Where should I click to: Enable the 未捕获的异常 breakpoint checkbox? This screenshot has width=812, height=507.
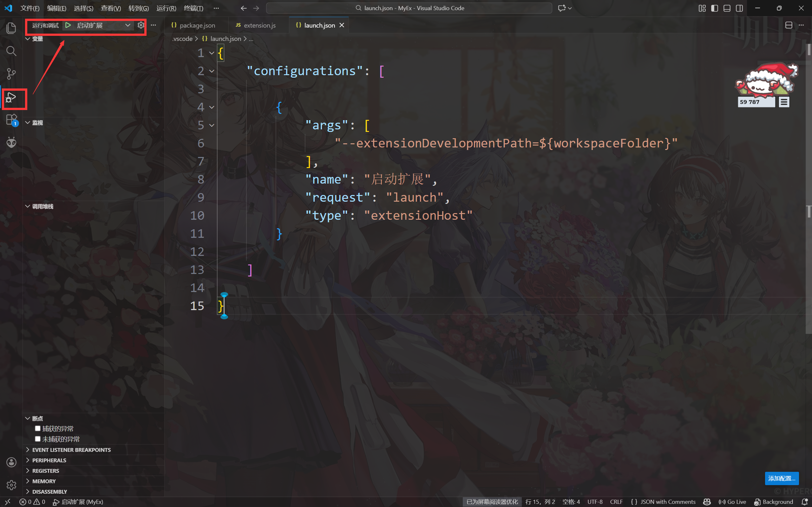coord(38,439)
